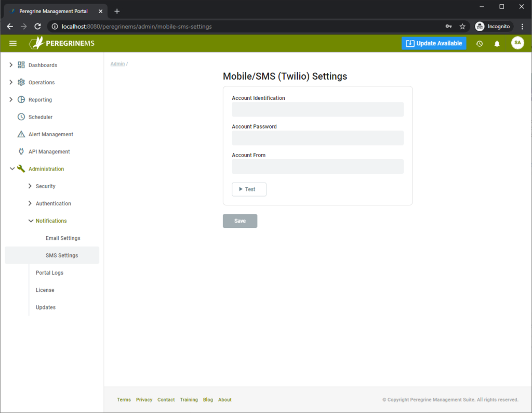532x413 pixels.
Task: Click the PeregrineMS logo
Action: pos(62,43)
